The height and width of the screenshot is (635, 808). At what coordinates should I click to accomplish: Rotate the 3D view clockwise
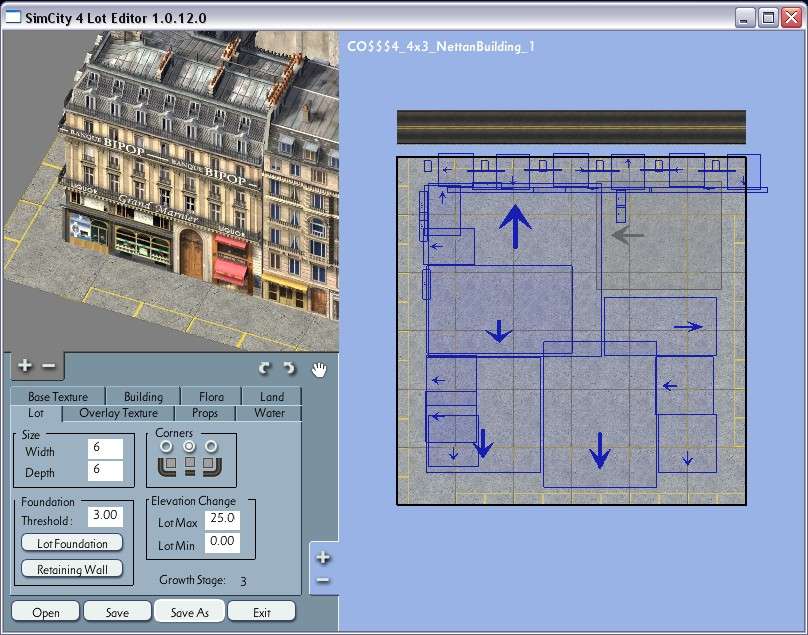290,368
